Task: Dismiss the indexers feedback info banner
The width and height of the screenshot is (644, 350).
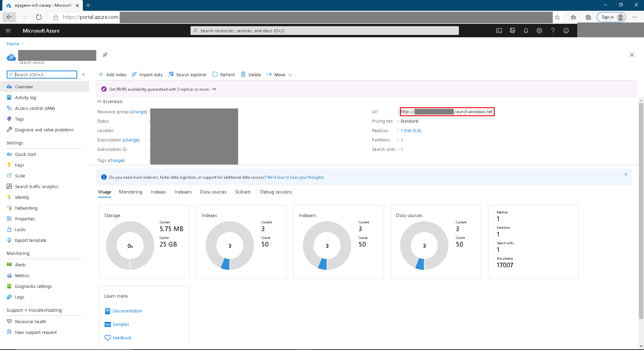Action: coord(626,174)
